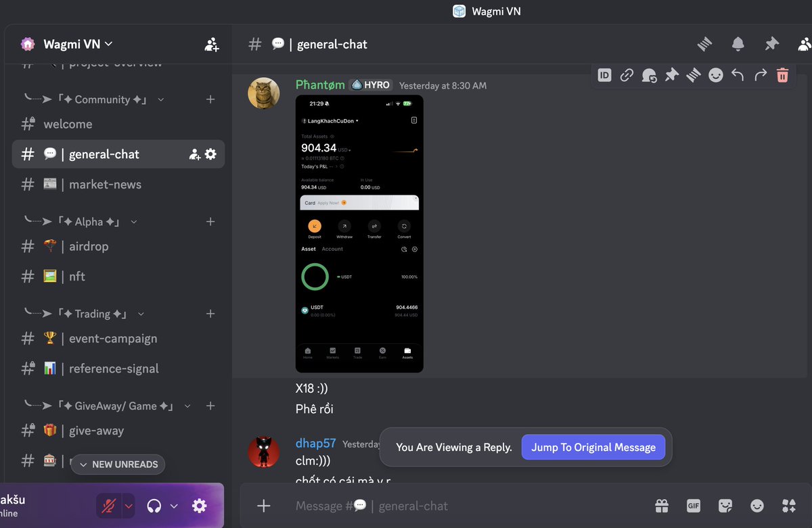Screen dimensions: 812x528
Task: Open Phantom's username profile
Action: (320, 85)
